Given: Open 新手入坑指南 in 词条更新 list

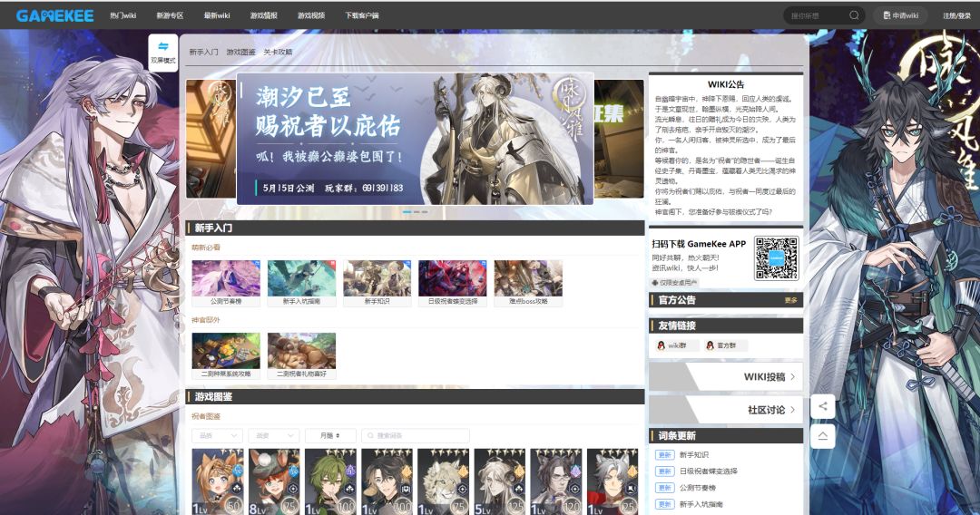Looking at the screenshot, I should click(701, 504).
